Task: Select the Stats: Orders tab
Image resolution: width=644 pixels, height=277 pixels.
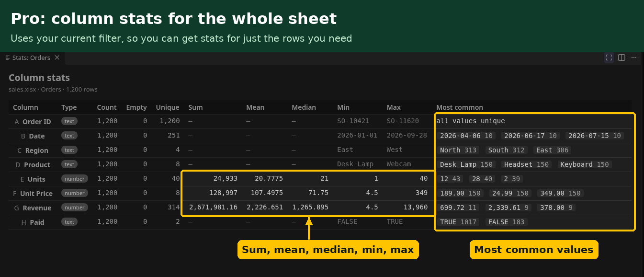Action: 33,58
